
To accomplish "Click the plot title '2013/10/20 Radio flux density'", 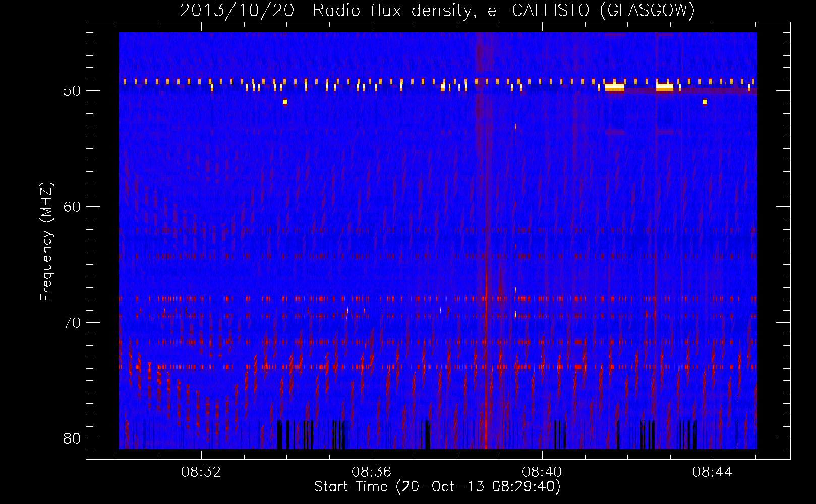I will tap(437, 11).
